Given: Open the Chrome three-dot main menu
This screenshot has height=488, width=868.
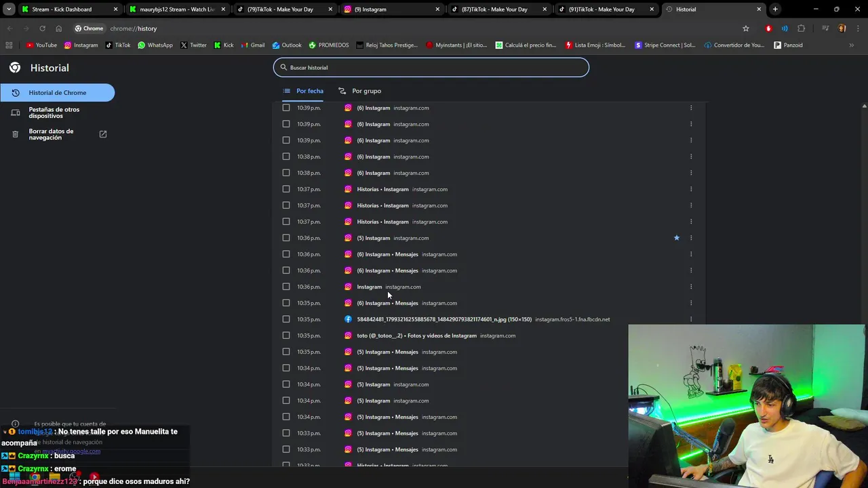Looking at the screenshot, I should point(857,28).
